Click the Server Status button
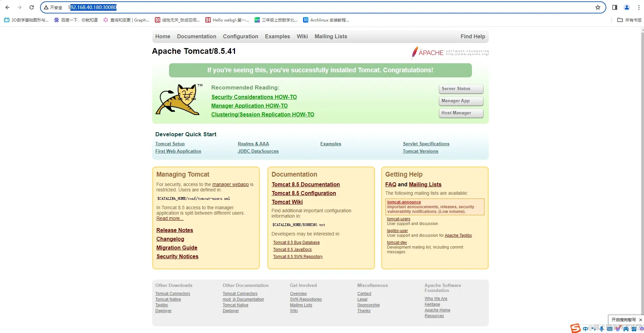Viewport: 644px width, 333px height. [x=461, y=89]
